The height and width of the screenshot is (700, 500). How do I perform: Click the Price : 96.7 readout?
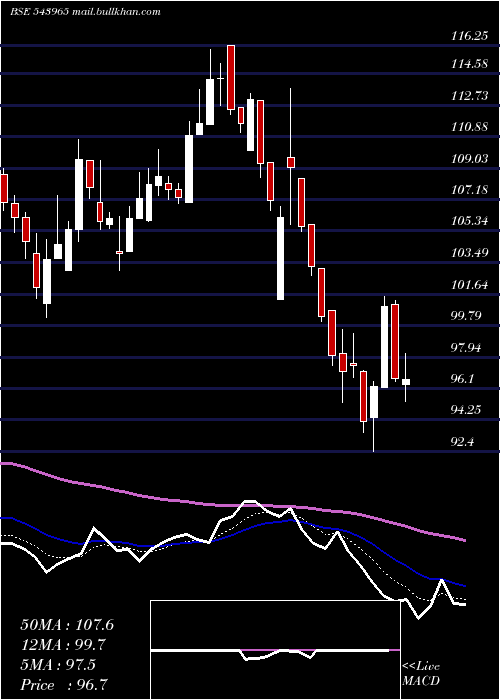pyautogui.click(x=64, y=684)
